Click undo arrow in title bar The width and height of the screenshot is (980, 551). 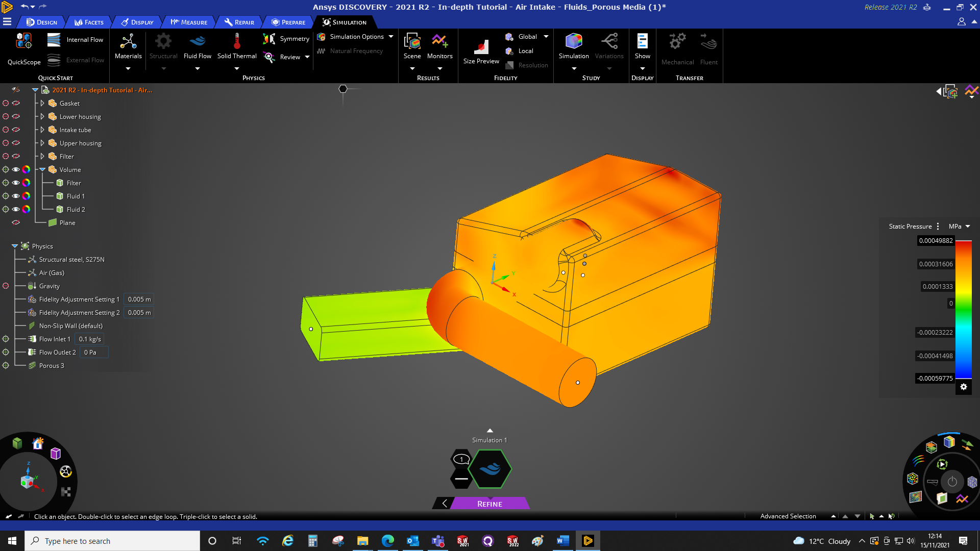click(x=24, y=7)
